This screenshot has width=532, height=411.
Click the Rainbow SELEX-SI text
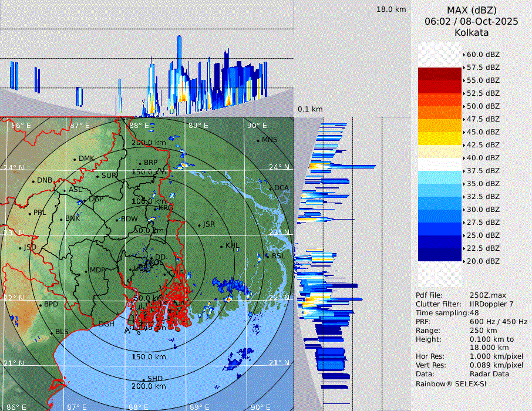click(451, 383)
